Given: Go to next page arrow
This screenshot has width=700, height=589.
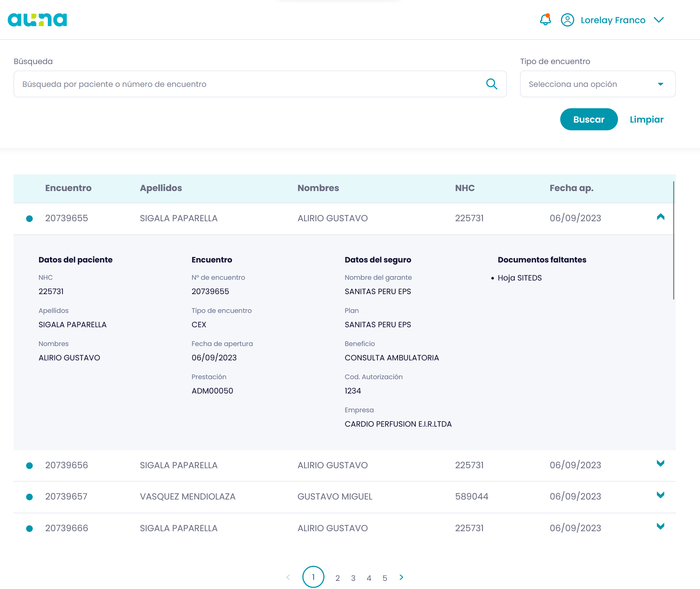Looking at the screenshot, I should [x=401, y=577].
